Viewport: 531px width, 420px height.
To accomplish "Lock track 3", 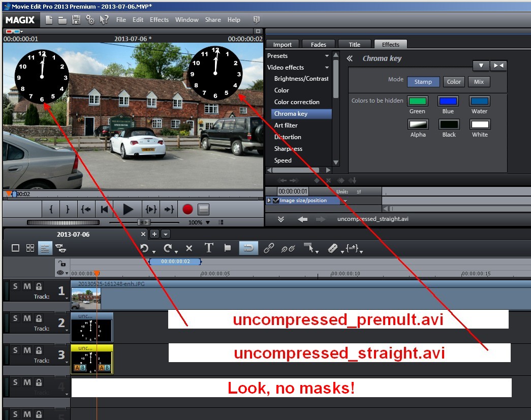I will coord(39,350).
